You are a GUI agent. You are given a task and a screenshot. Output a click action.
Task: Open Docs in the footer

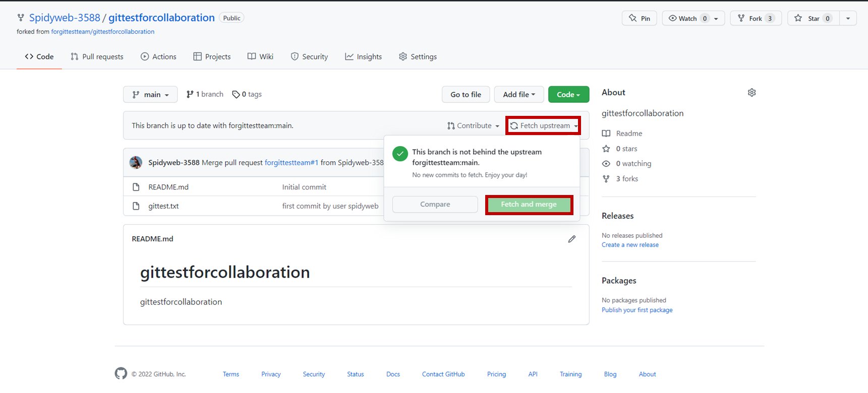pos(393,374)
